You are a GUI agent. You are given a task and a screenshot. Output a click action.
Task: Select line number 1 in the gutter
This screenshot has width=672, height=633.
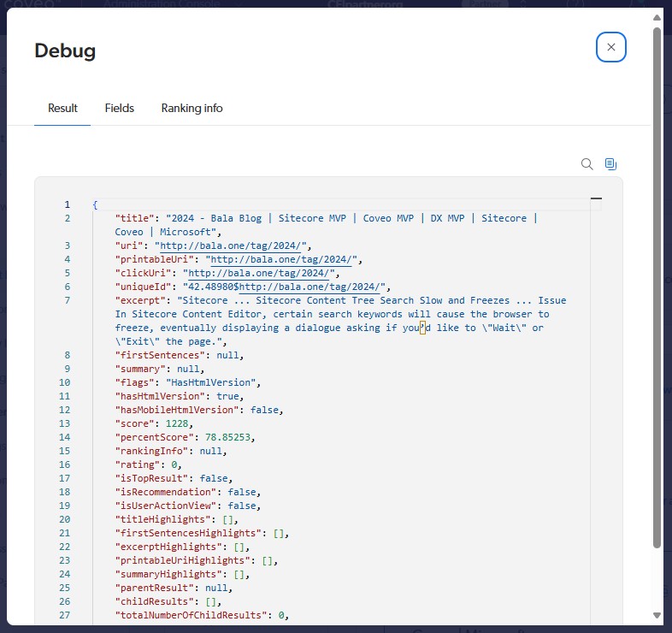(x=67, y=204)
